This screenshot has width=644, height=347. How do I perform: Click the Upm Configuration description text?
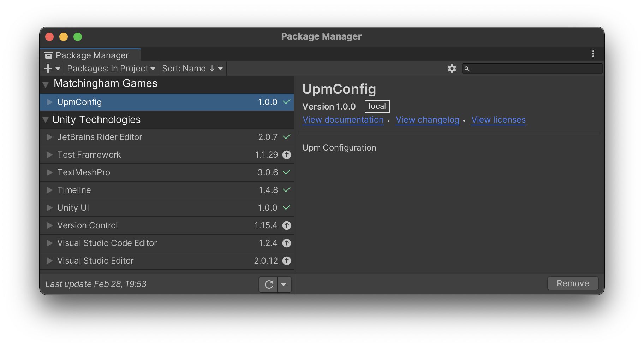pos(339,148)
